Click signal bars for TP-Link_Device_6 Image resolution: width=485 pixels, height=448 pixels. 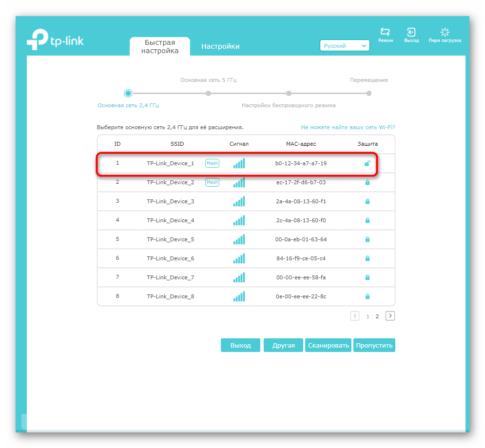pos(239,258)
